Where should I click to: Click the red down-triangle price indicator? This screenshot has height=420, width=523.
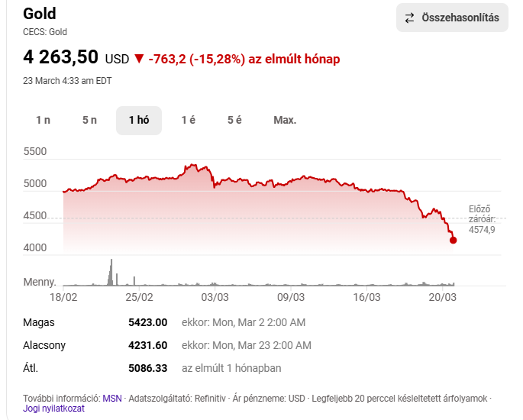(x=138, y=59)
